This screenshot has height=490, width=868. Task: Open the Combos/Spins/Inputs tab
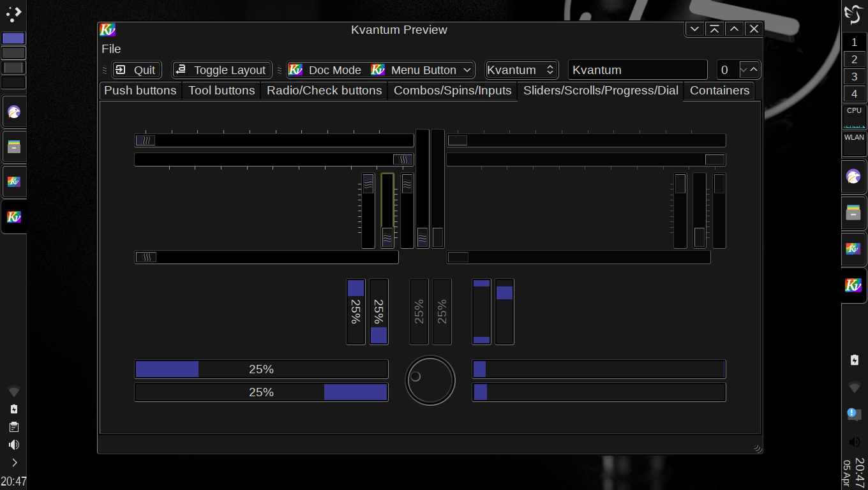coord(453,91)
